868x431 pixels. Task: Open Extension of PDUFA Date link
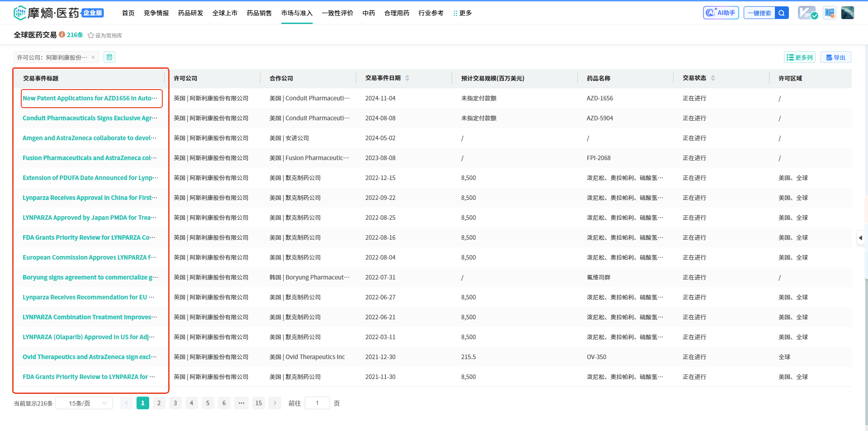click(90, 178)
